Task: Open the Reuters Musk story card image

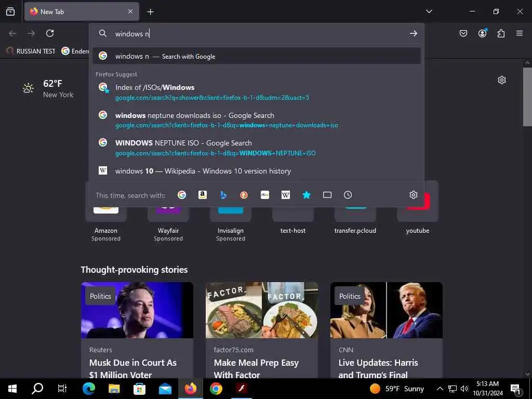Action: (x=137, y=310)
